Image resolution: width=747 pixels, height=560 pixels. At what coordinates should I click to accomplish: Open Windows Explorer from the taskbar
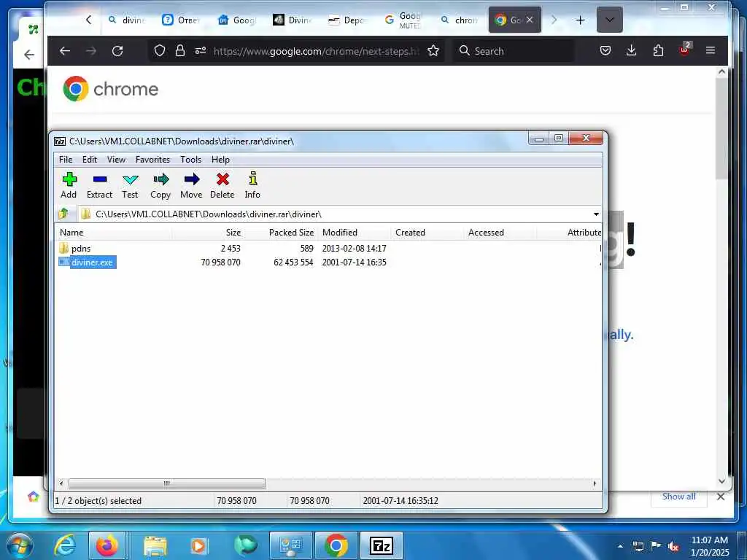coord(155,545)
